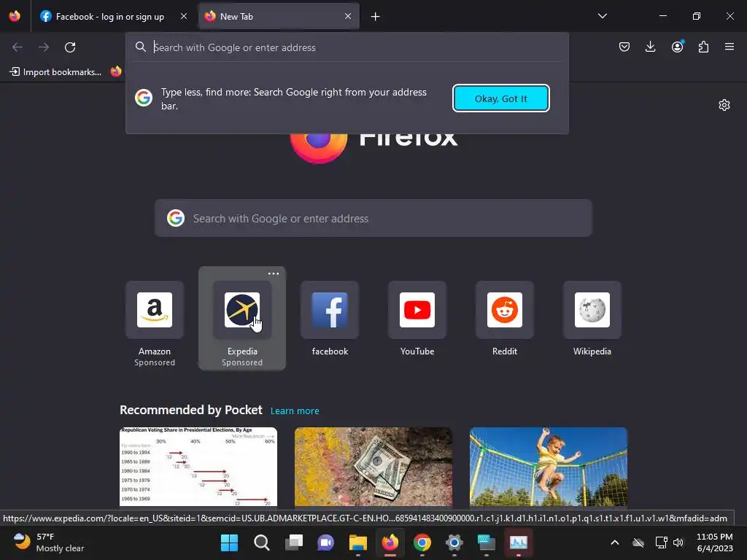Reload the current page
The image size is (747, 560).
(x=70, y=47)
